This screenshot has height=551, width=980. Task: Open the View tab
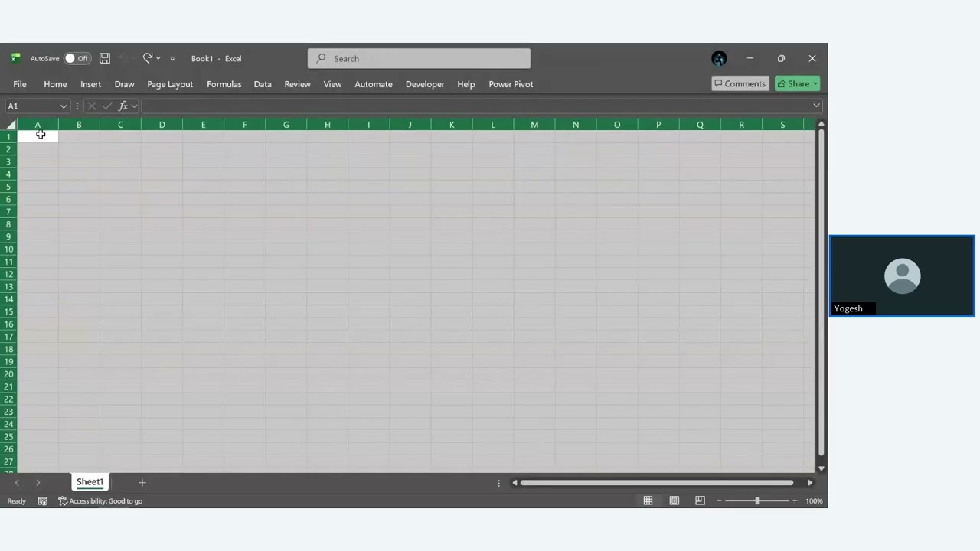click(x=332, y=84)
